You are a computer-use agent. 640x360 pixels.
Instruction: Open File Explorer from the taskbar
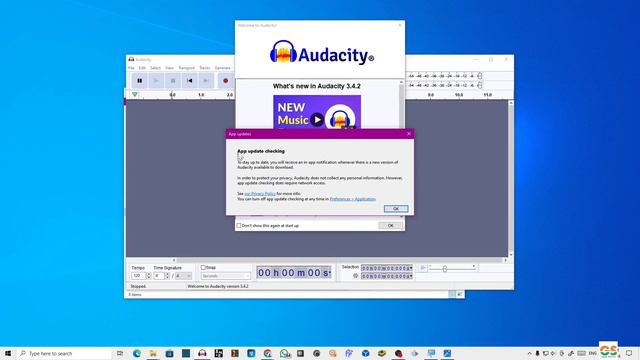pyautogui.click(x=153, y=353)
